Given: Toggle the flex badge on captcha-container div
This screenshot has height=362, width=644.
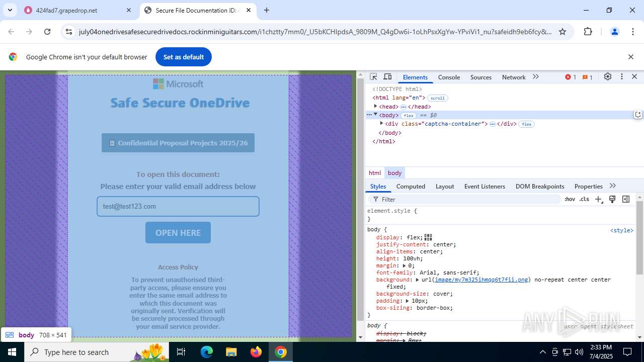Looking at the screenshot, I should pyautogui.click(x=526, y=124).
